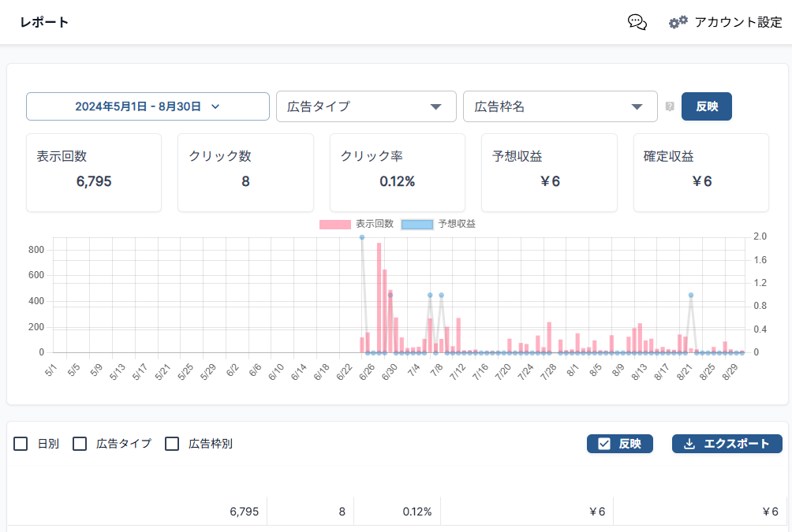Click the gear icon in the header
This screenshot has height=532, width=792.
pos(678,22)
